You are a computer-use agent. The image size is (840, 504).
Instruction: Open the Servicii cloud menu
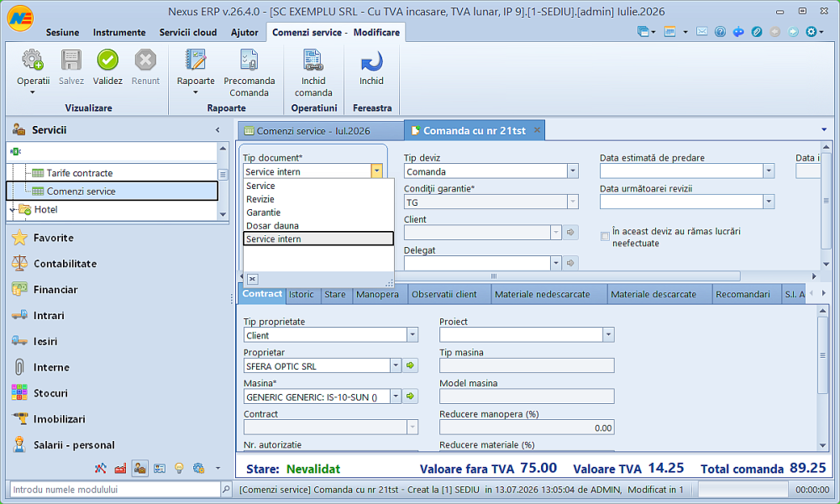click(188, 32)
